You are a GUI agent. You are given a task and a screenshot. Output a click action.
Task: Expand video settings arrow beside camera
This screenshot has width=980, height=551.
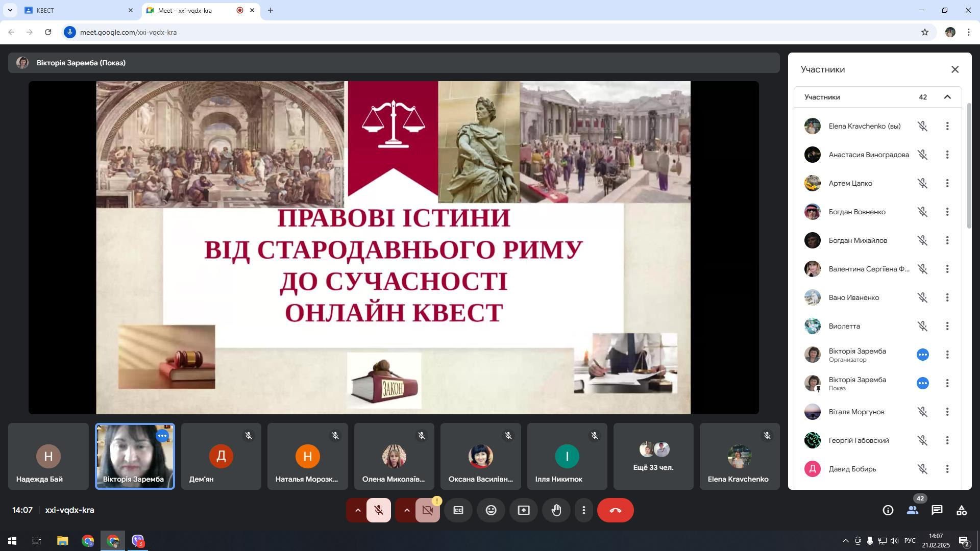[407, 510]
